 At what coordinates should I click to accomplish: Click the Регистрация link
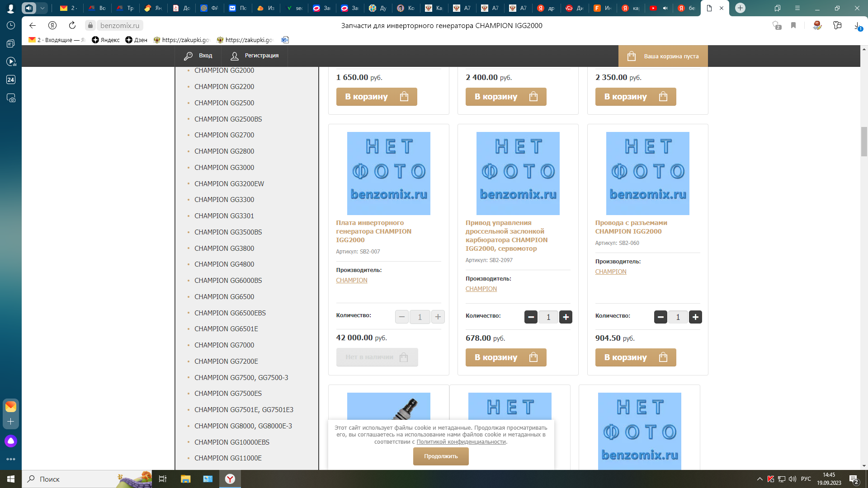click(x=261, y=56)
